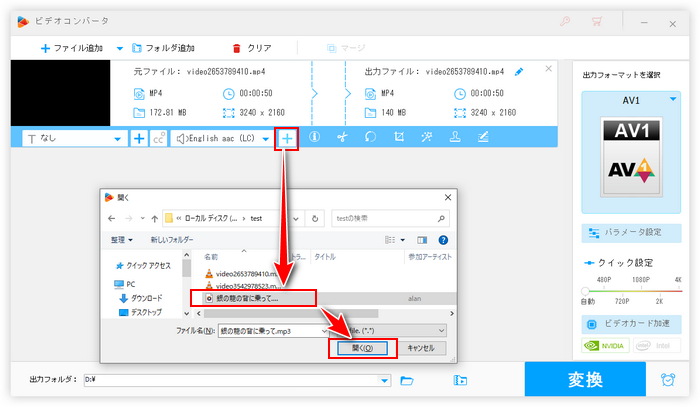
Task: Click the Add Folder button
Action: [x=163, y=48]
